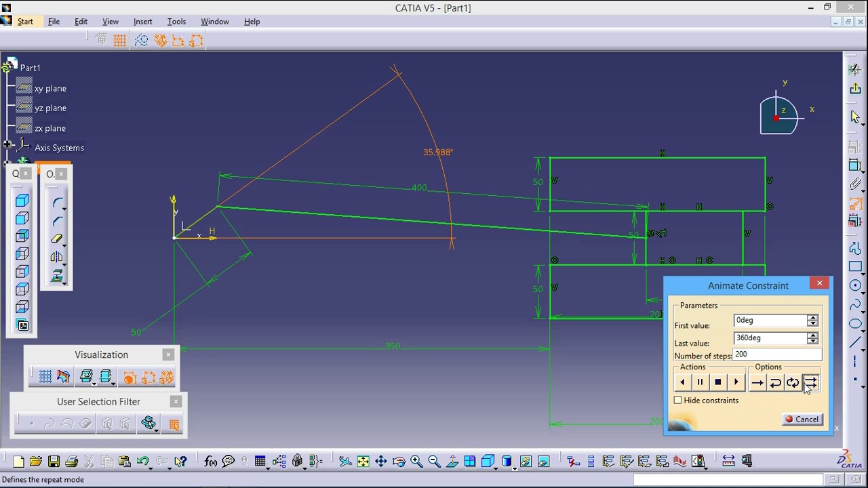868x488 pixels.
Task: Click the Zoom In icon
Action: [416, 462]
